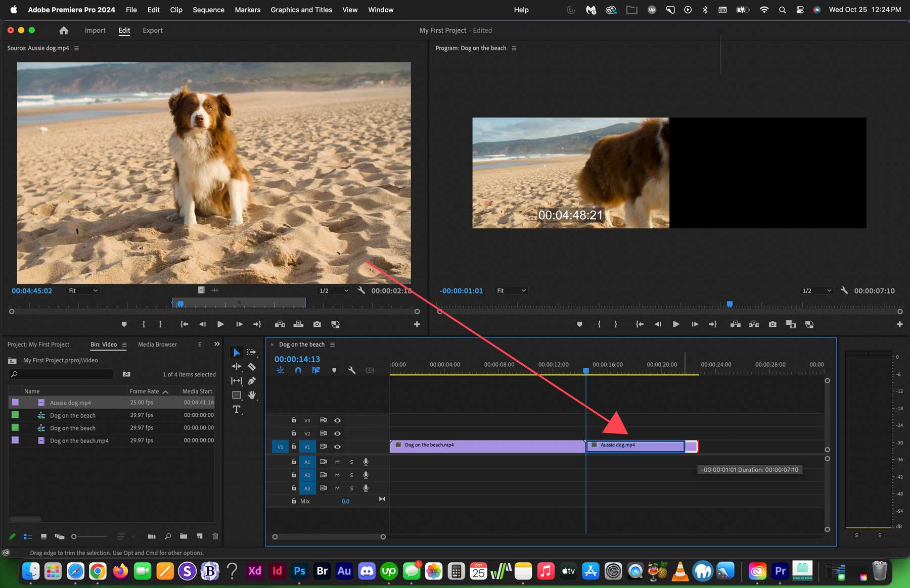
Task: Click the Captions (CC) icon above the timeline
Action: click(370, 370)
